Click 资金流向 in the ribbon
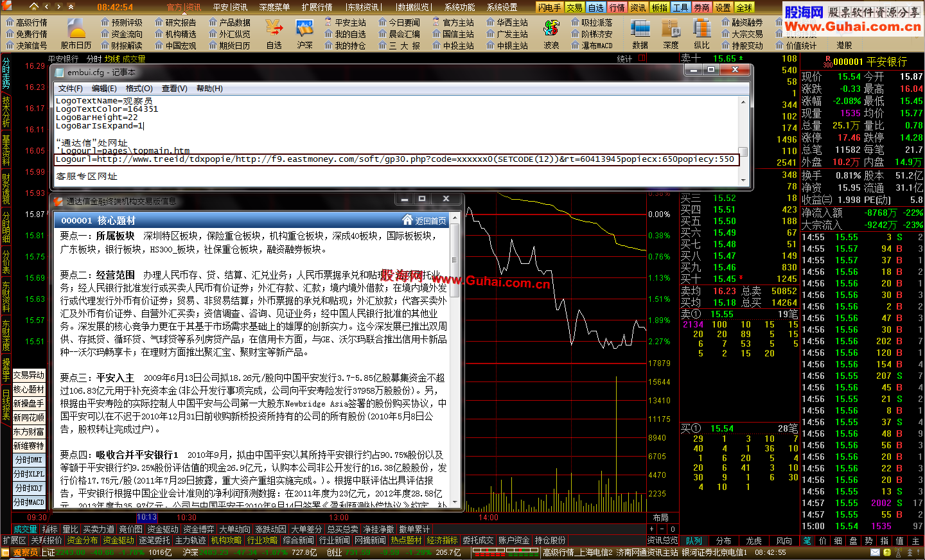Image resolution: width=925 pixels, height=560 pixels. (x=122, y=34)
